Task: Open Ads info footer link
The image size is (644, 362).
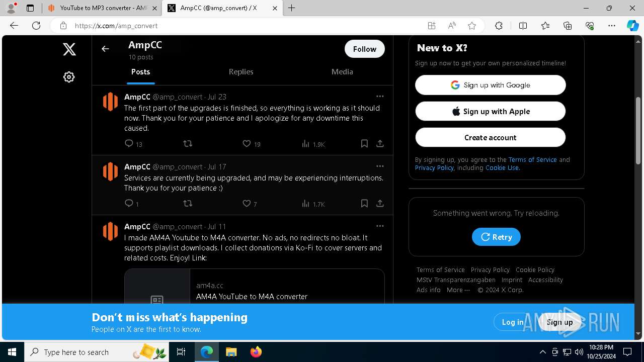Action: point(429,290)
